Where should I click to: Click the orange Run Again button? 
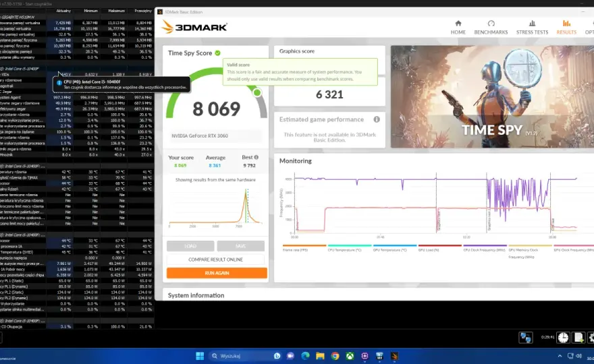tap(217, 273)
